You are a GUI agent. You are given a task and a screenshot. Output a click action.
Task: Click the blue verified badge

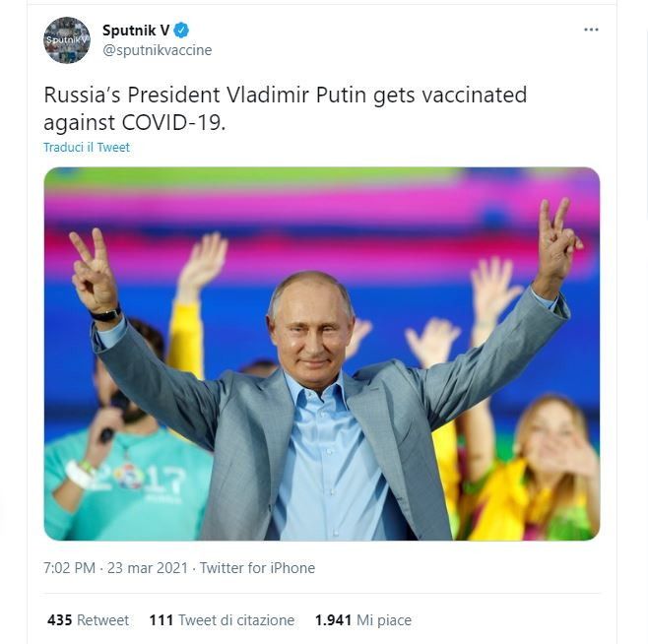coord(181,31)
